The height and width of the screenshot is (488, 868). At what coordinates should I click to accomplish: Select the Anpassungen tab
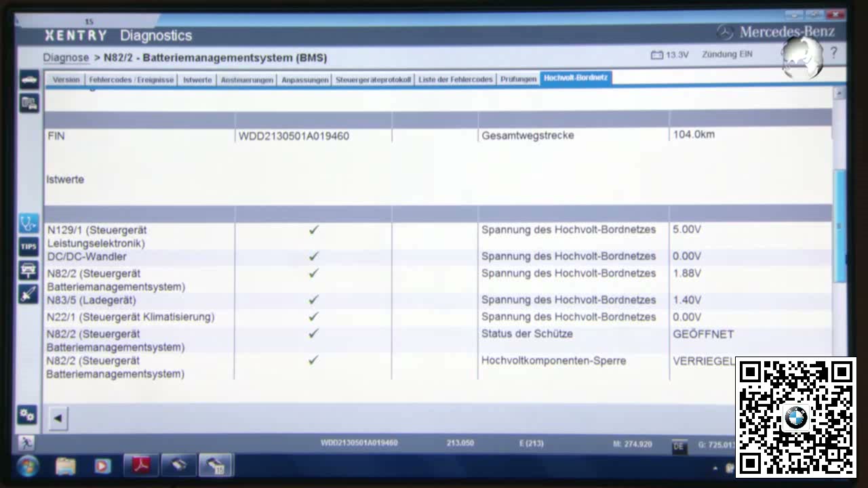click(304, 79)
